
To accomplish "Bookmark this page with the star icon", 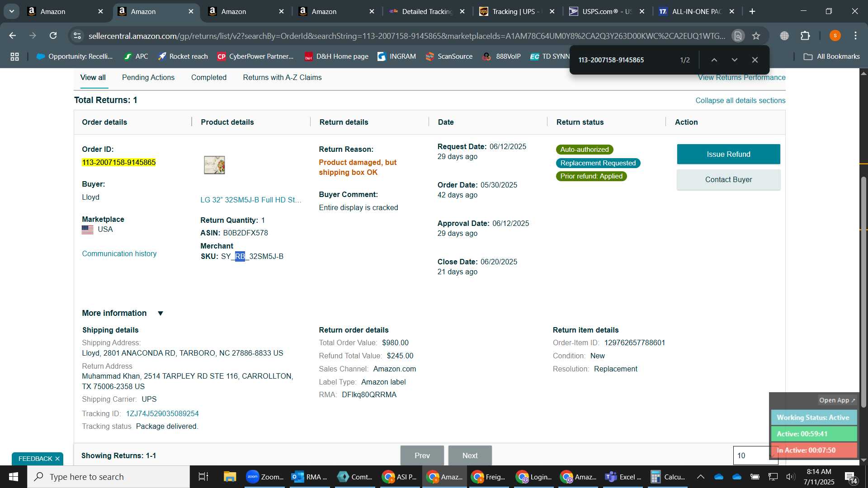I will (756, 36).
